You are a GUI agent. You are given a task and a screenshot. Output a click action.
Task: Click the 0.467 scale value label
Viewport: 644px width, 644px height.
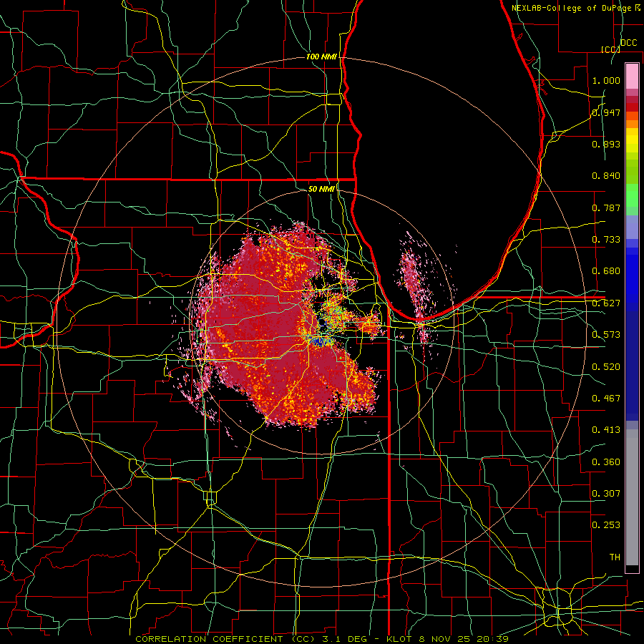(606, 399)
